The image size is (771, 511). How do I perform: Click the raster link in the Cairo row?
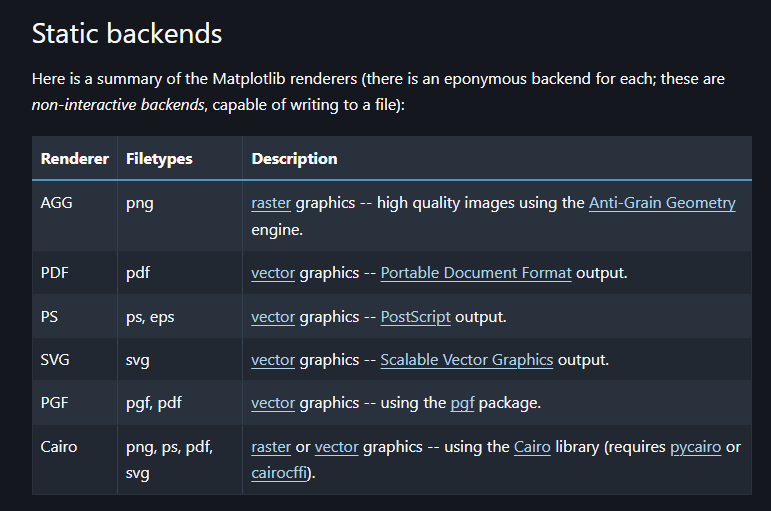coord(271,447)
